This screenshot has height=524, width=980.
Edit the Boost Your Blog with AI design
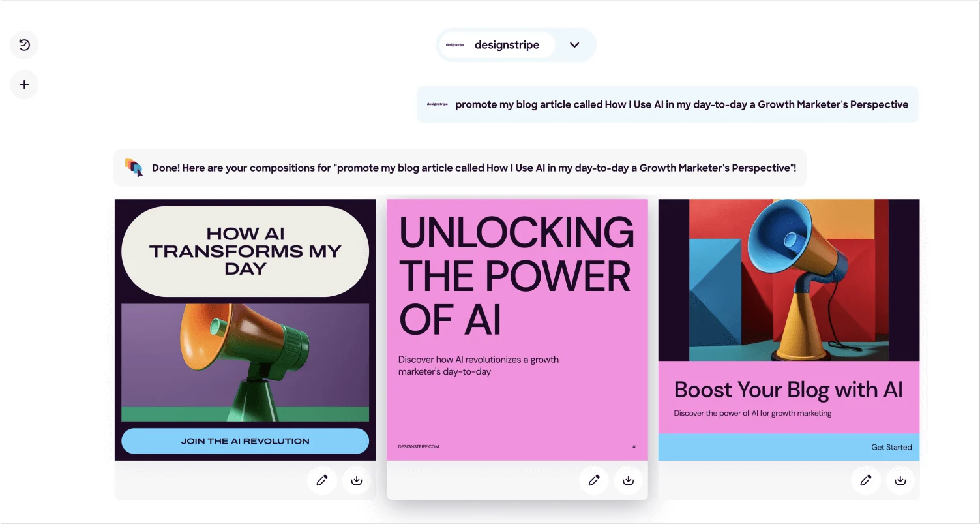coord(865,480)
